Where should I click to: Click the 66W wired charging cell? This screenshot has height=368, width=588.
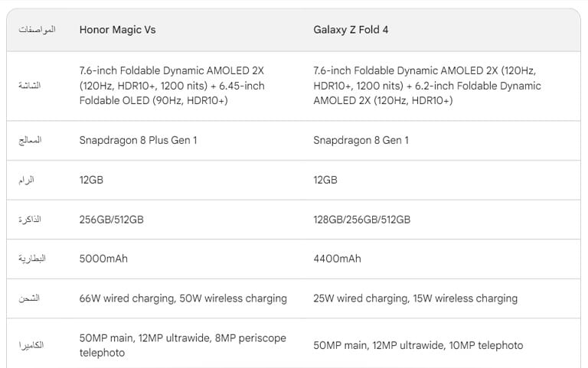(x=183, y=298)
